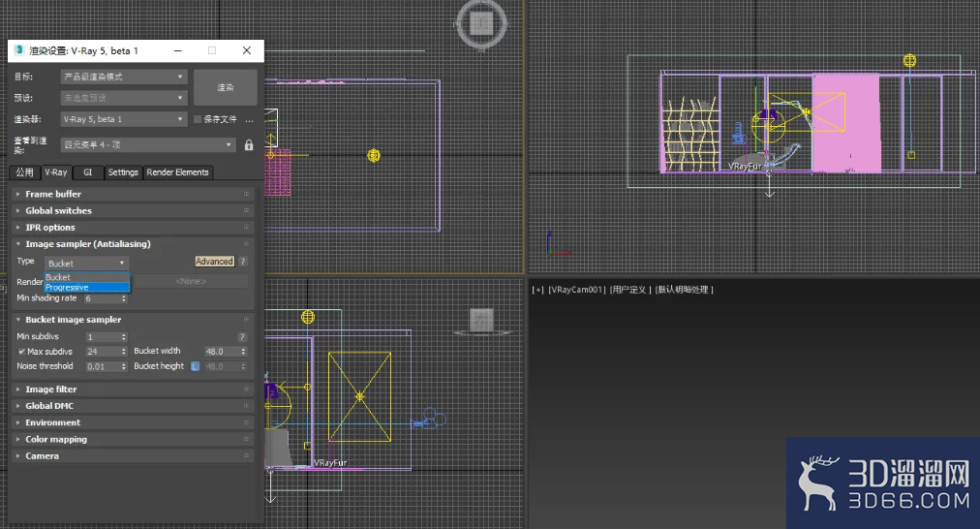This screenshot has height=529, width=980.
Task: Click the drag grip on Color mapping rollout
Action: (x=246, y=439)
